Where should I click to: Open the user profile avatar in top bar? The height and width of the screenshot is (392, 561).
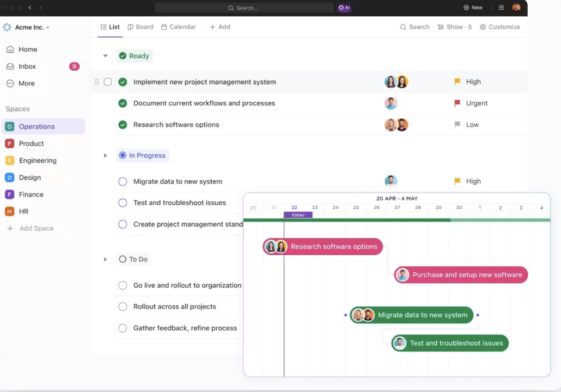point(517,7)
